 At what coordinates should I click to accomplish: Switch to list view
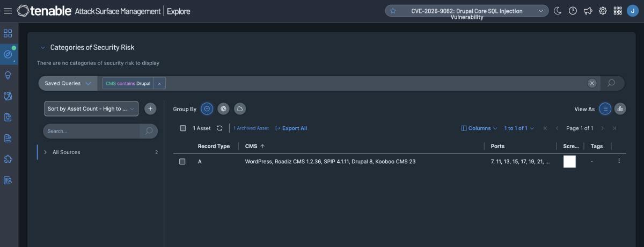(x=605, y=108)
